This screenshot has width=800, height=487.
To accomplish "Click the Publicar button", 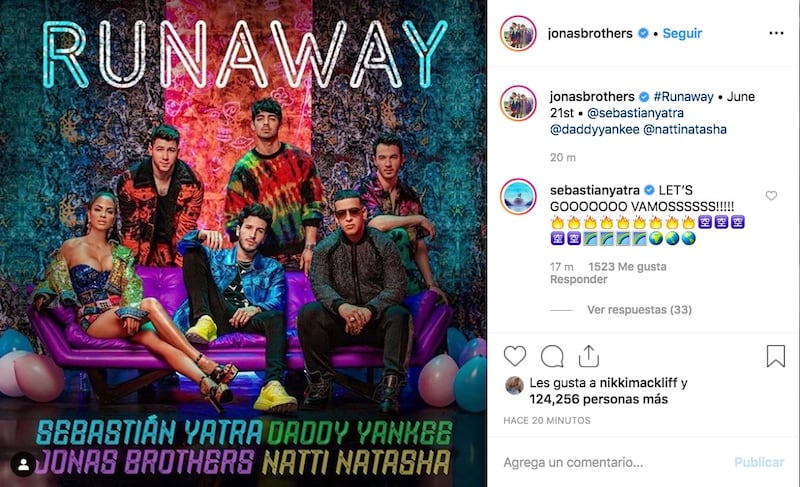I will pyautogui.click(x=759, y=463).
